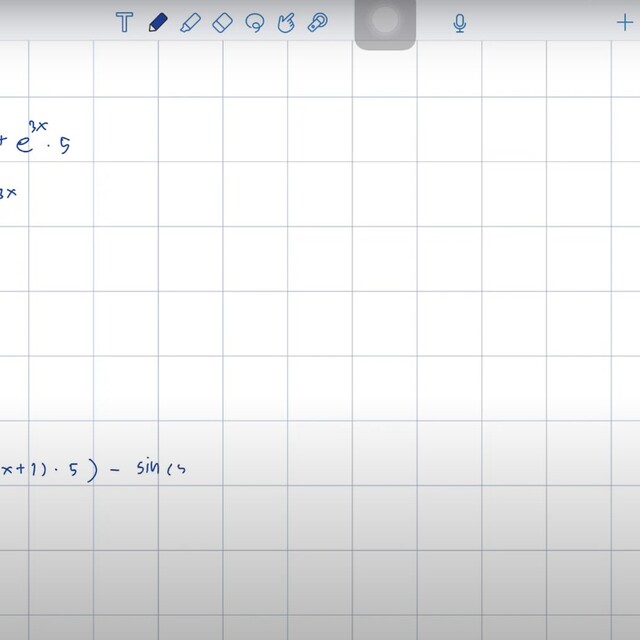The width and height of the screenshot is (640, 640).
Task: Select the Pen tool
Action: (157, 23)
